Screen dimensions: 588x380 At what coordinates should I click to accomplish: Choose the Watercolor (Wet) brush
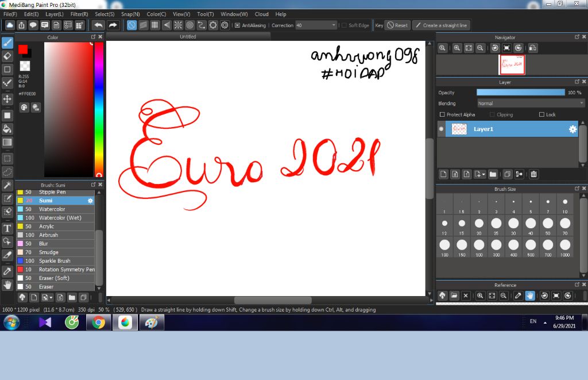point(55,218)
